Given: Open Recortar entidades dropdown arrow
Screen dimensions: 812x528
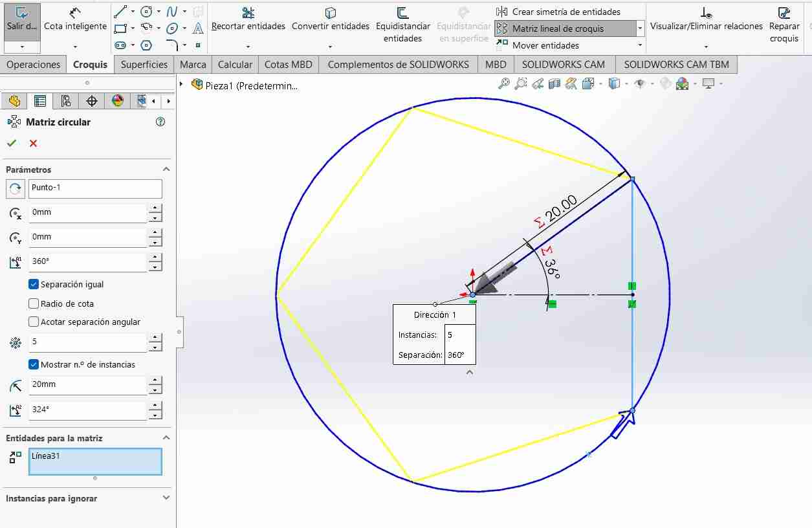Looking at the screenshot, I should 248,47.
